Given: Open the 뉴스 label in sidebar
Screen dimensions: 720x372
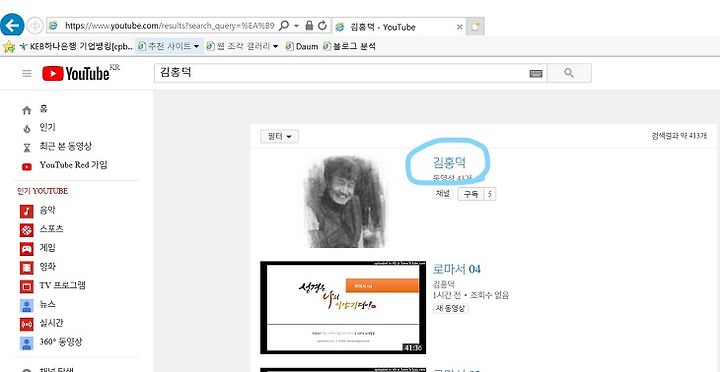Looking at the screenshot, I should (47, 304).
